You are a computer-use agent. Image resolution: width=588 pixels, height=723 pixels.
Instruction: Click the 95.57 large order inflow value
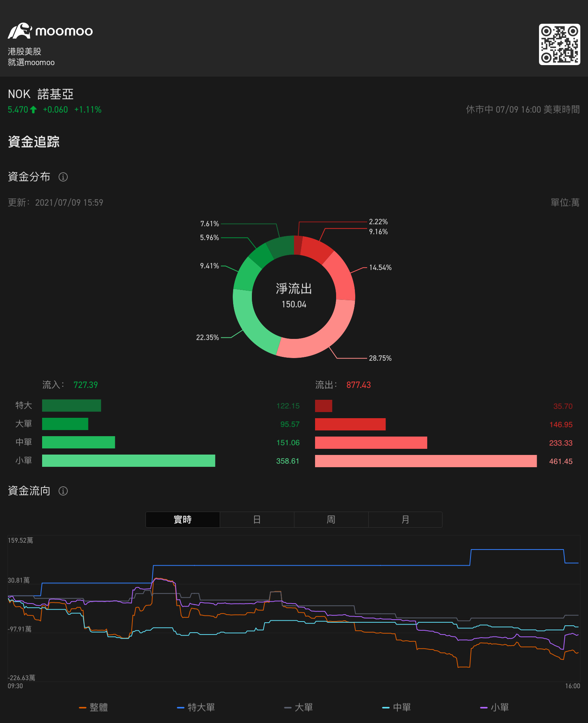[290, 424]
